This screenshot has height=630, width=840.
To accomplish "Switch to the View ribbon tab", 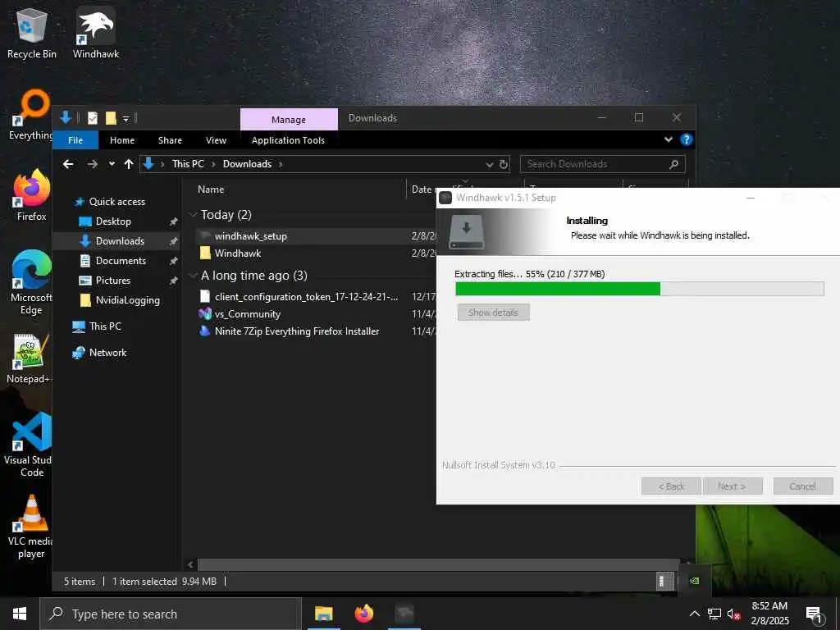I will click(216, 139).
